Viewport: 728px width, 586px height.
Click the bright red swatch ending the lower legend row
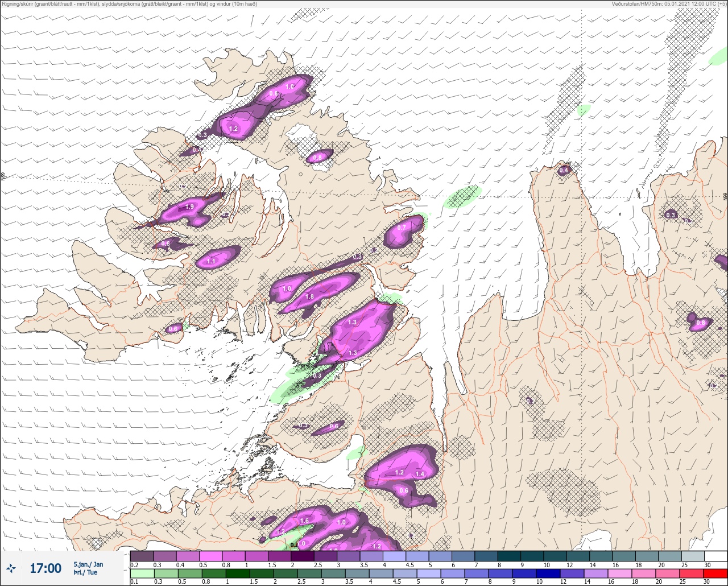715,572
